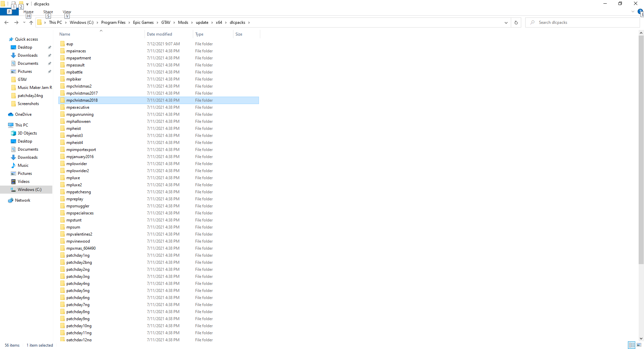Screen dimensions: 644x349
Task: Click the Windows (C:) drive icon
Action: (x=13, y=190)
